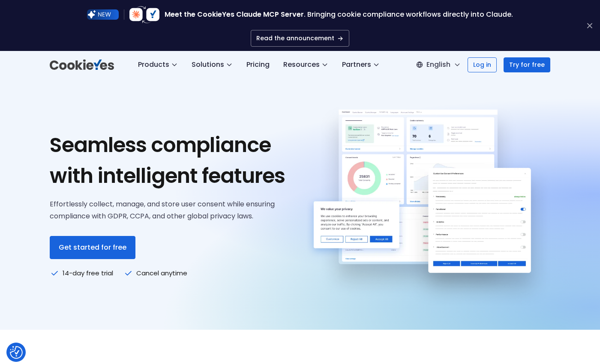Click the Cancel anytime text

162,273
